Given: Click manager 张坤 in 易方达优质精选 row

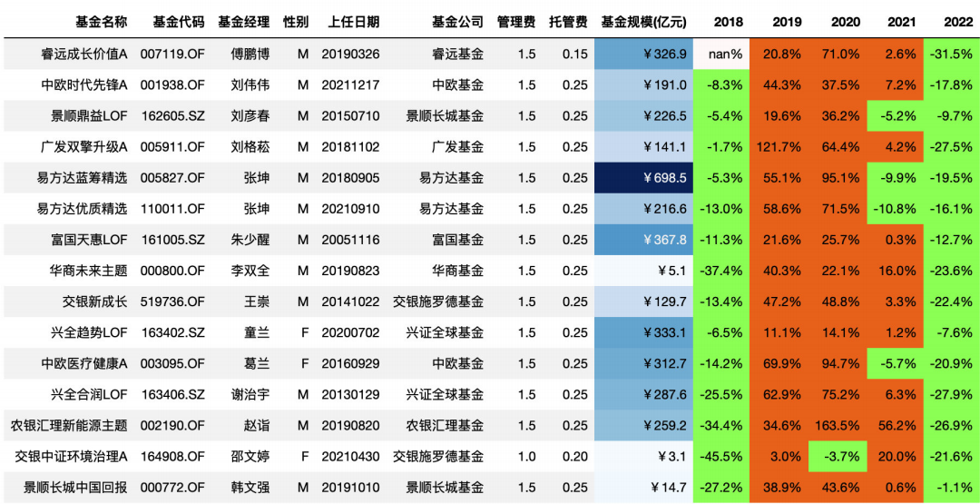Looking at the screenshot, I should click(257, 209).
